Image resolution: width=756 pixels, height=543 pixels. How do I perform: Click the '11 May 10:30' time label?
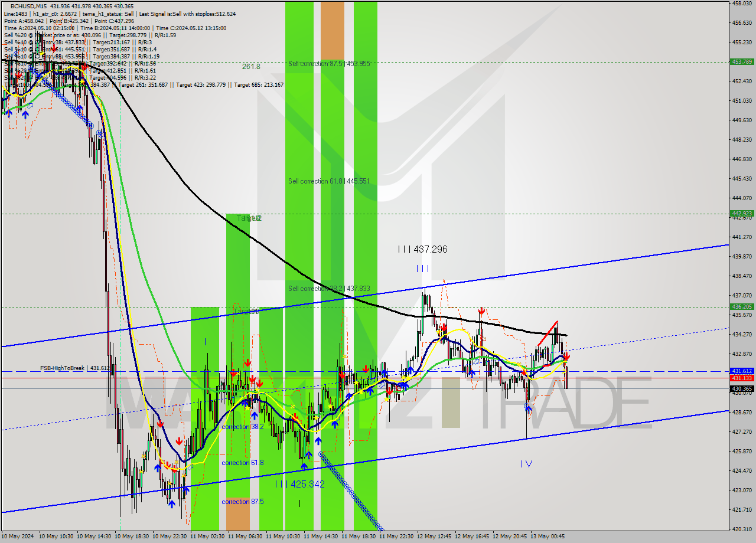[283, 537]
